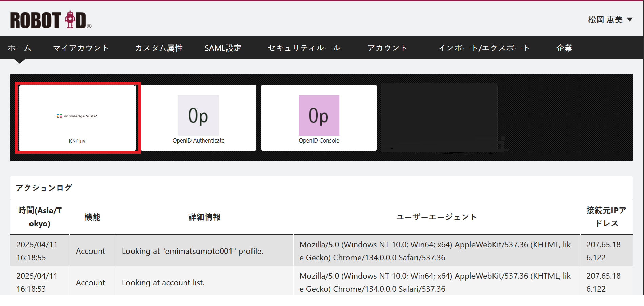The height and width of the screenshot is (306, 644).
Task: Click the ROBOT ID logo
Action: 51,20
